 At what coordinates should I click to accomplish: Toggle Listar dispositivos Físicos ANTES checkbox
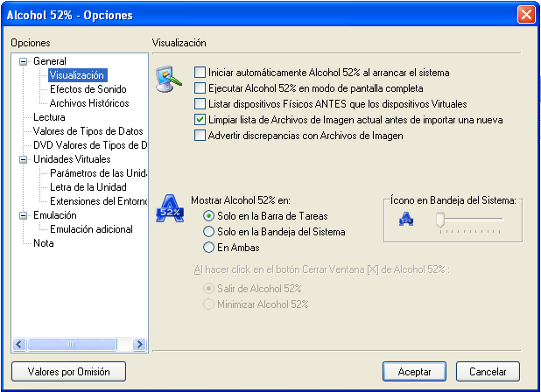(x=200, y=104)
